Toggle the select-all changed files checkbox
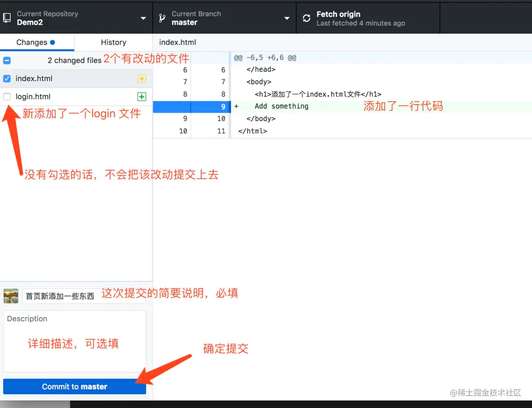This screenshot has height=408, width=532. pyautogui.click(x=7, y=60)
